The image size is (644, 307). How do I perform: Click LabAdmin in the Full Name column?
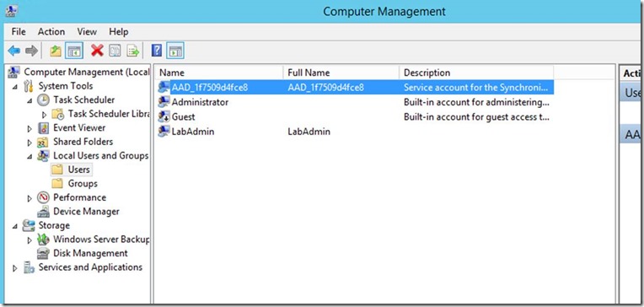[309, 132]
